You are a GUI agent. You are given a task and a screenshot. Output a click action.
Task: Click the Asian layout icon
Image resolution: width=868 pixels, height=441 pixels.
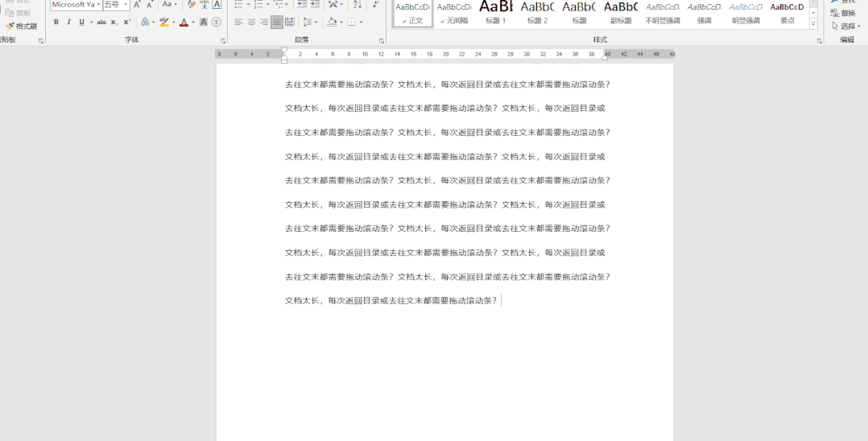333,5
